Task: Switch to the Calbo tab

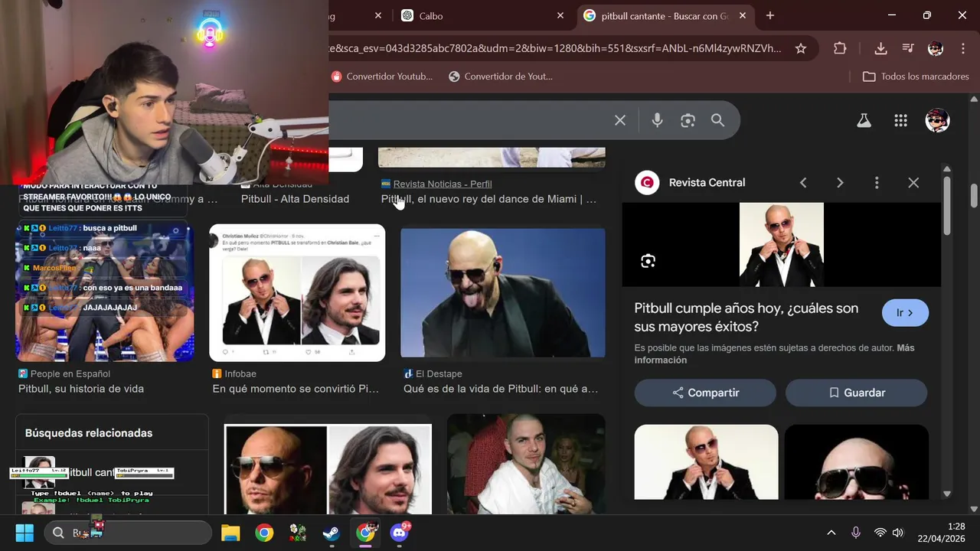Action: [x=482, y=15]
